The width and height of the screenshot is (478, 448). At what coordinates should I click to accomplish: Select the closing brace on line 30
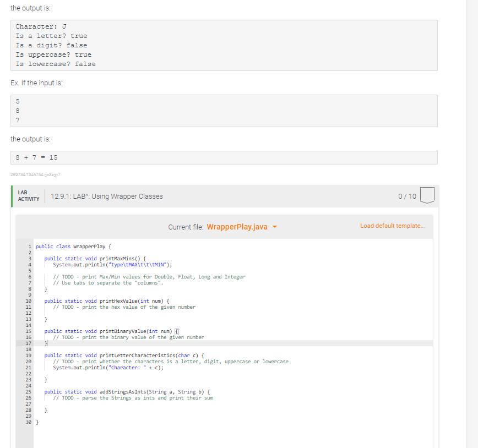[x=36, y=422]
